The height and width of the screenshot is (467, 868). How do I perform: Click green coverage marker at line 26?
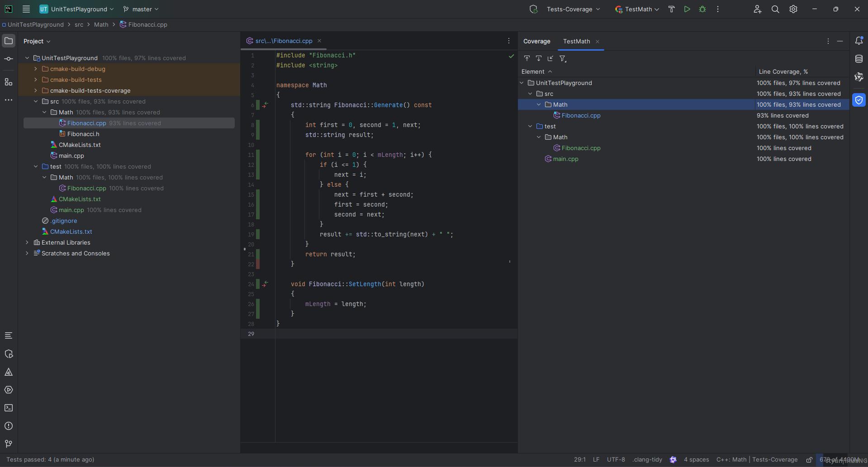pyautogui.click(x=258, y=304)
